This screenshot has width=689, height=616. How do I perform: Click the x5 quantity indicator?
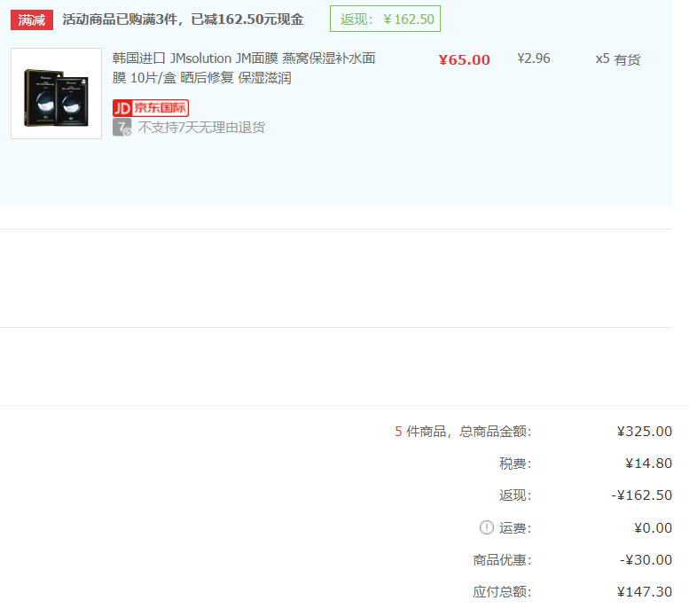pos(602,58)
